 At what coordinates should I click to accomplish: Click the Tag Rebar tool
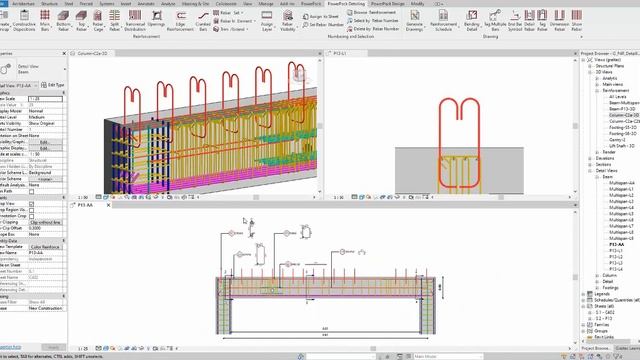(x=542, y=20)
